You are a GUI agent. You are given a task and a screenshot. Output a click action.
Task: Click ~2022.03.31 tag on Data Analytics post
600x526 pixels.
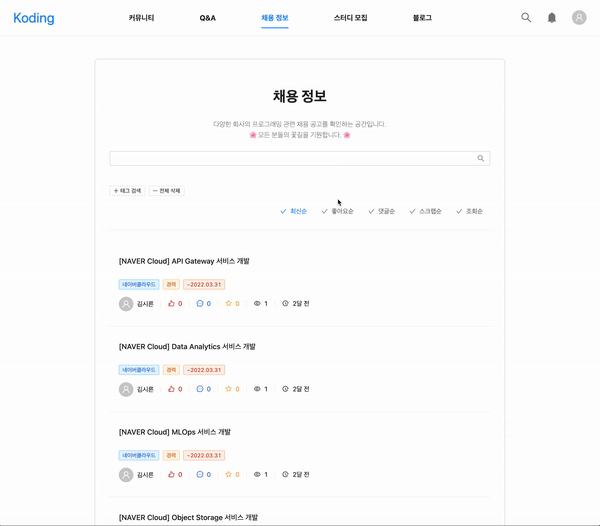(x=204, y=370)
